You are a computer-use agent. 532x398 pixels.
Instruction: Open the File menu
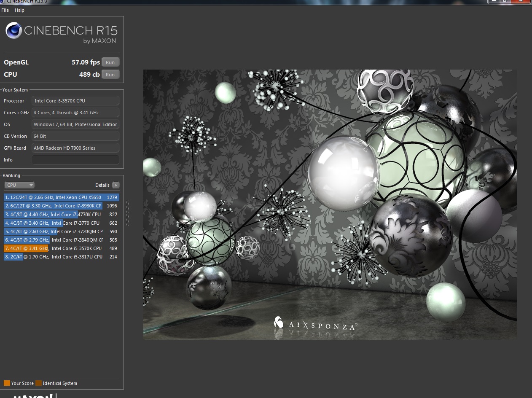pyautogui.click(x=5, y=10)
